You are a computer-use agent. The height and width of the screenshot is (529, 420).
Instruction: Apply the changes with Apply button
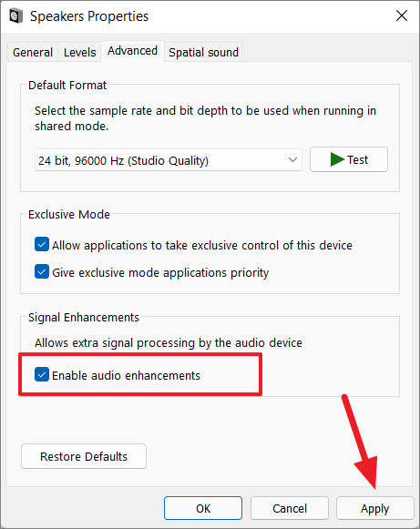374,508
